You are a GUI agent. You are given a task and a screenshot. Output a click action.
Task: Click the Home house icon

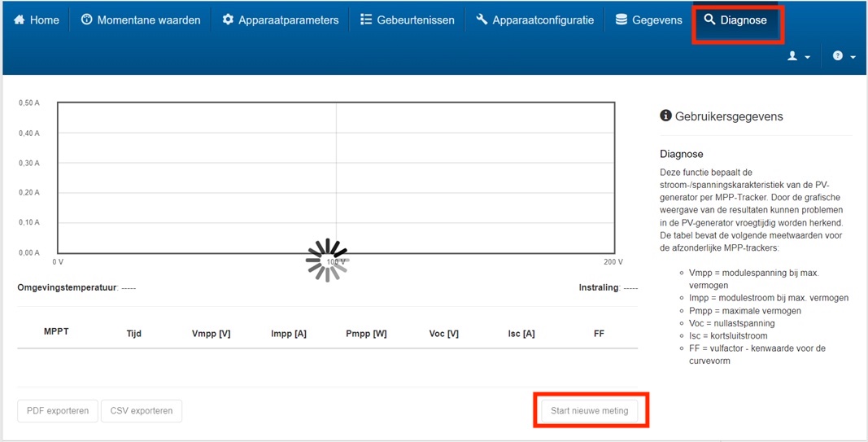pyautogui.click(x=20, y=20)
